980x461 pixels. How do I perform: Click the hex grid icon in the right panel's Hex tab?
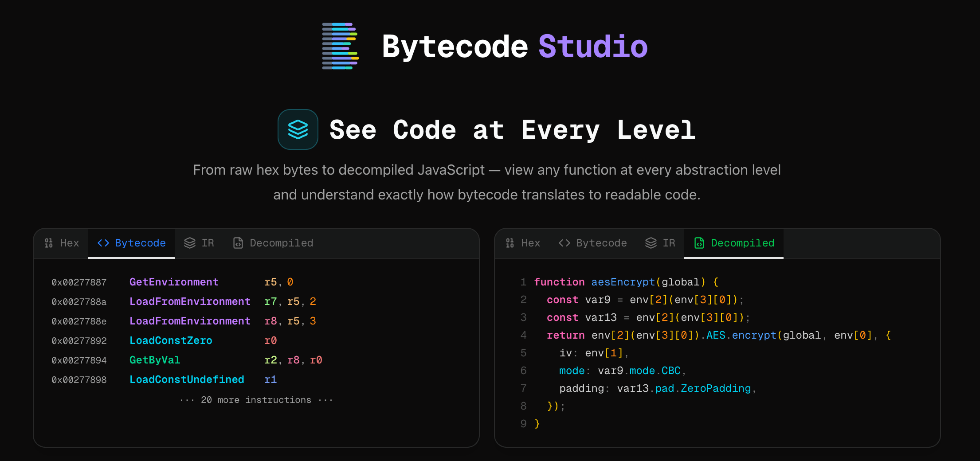tap(510, 243)
